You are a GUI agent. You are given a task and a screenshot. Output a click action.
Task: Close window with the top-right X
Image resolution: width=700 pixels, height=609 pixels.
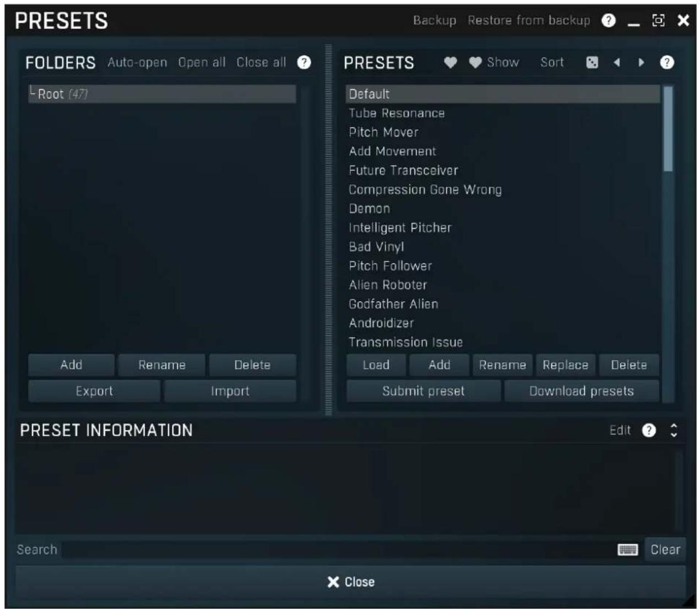(683, 20)
